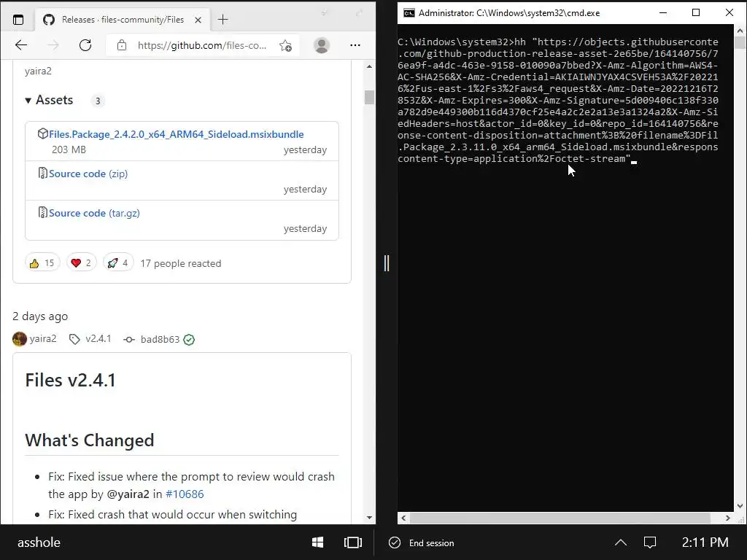Click the browser vertical scrollbar thumb
Screen dimensions: 747x560
pos(369,97)
